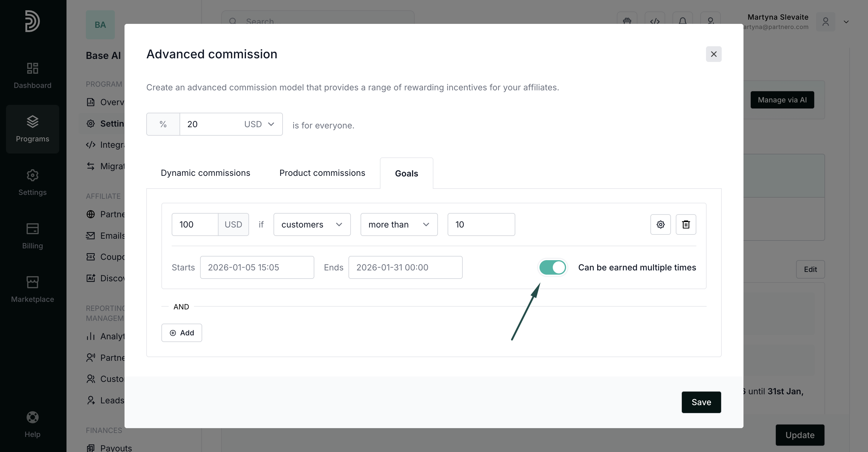Delete the goal with trash icon
Image resolution: width=868 pixels, height=452 pixels.
click(x=686, y=224)
